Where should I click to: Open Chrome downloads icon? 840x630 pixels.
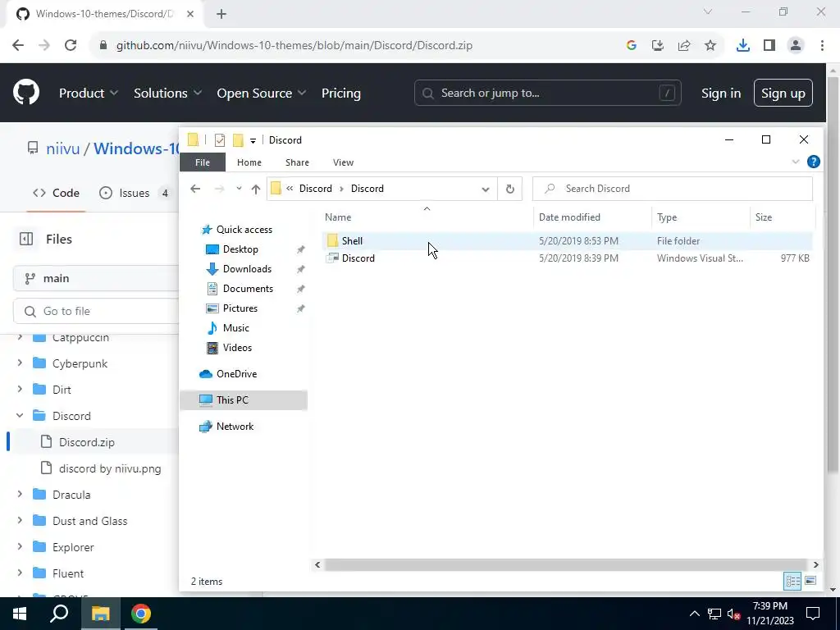(x=742, y=46)
